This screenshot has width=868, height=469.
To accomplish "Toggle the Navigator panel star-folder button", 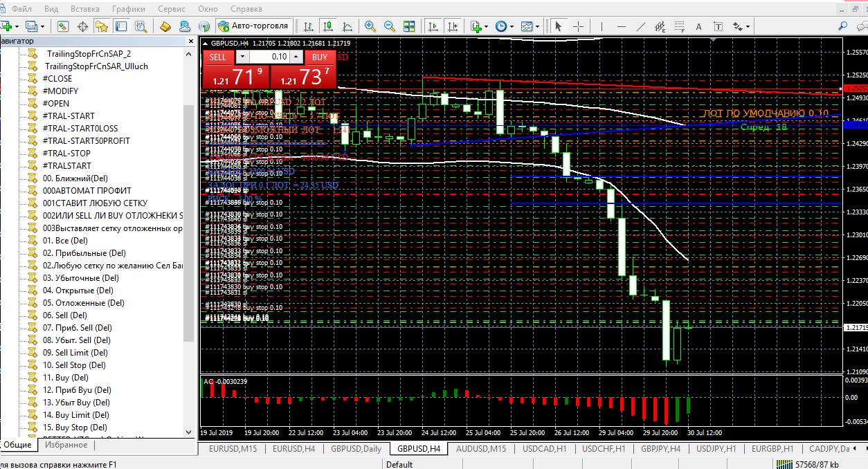I will (x=102, y=26).
